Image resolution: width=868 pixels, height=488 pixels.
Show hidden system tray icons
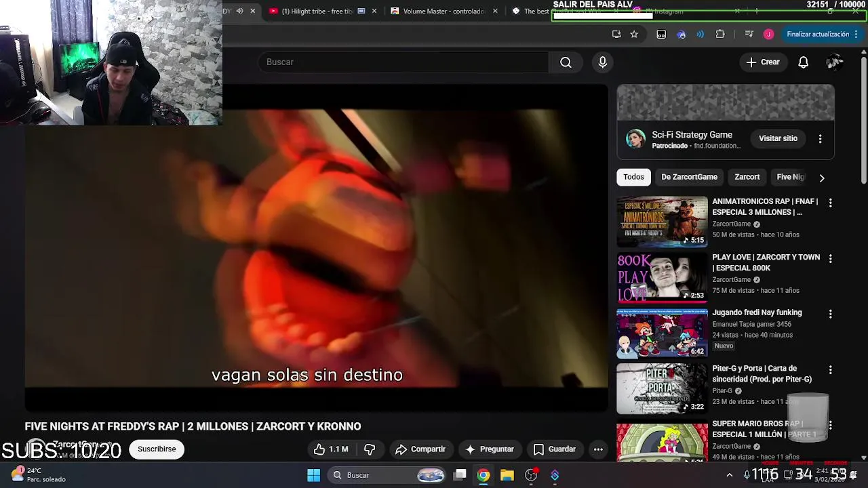click(x=730, y=475)
